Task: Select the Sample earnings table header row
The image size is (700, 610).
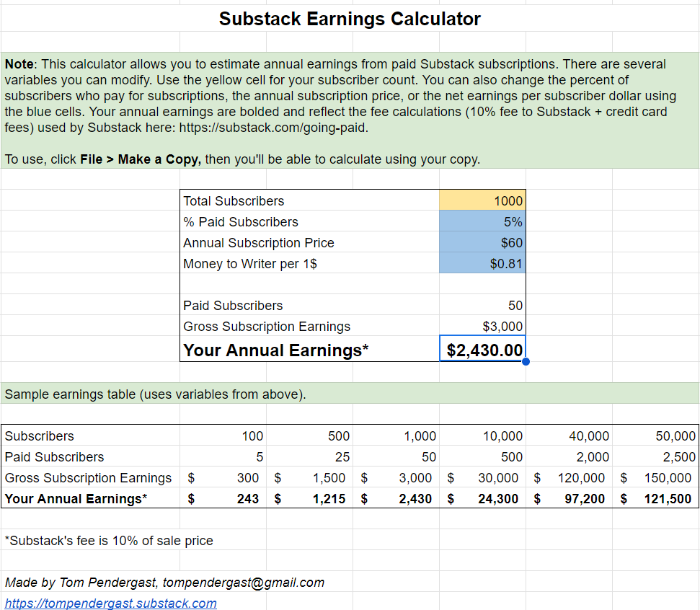Action: (350, 394)
